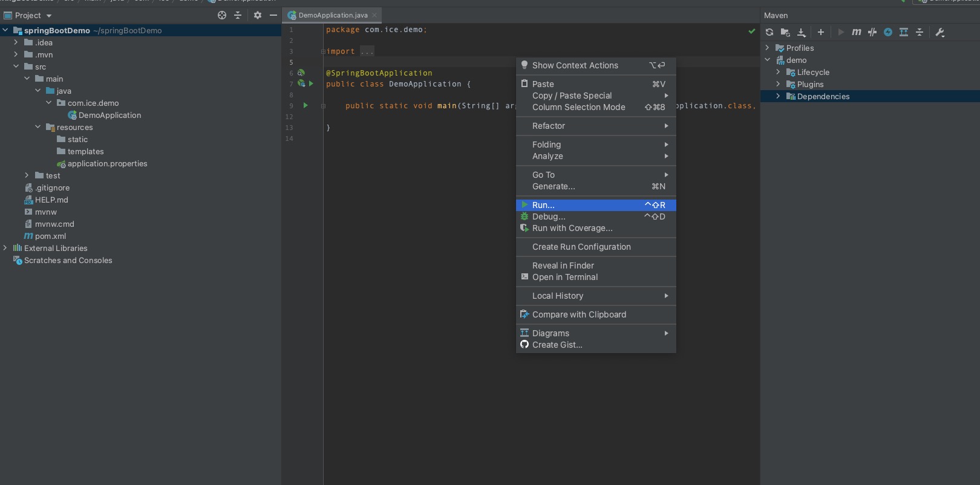Click locate target icon in Project panel
This screenshot has width=980, height=485.
click(x=222, y=15)
